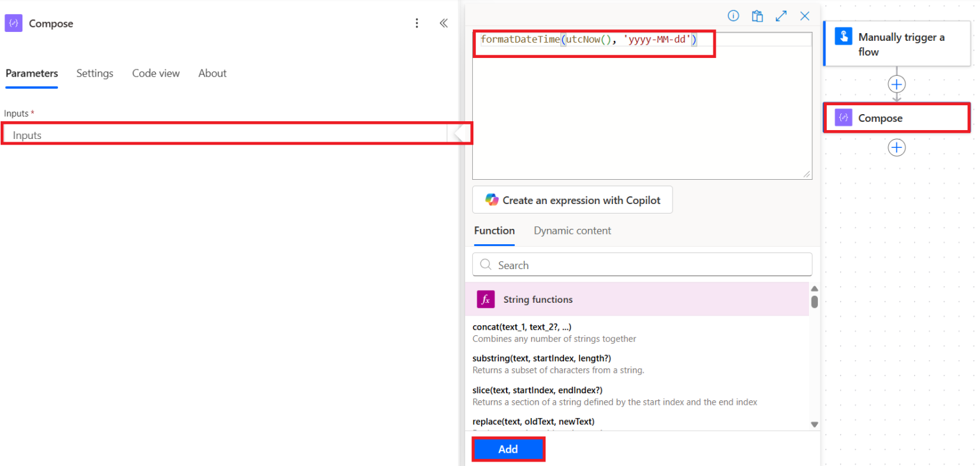This screenshot has height=466, width=980.
Task: Open the About tab
Action: point(212,73)
